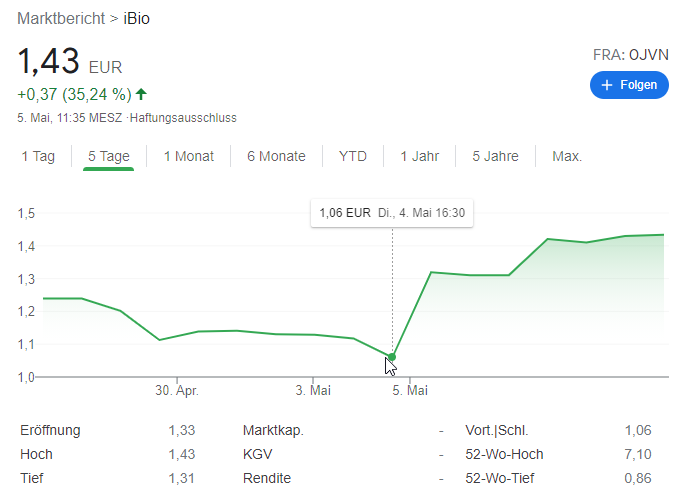
Task: Click the Vort.|Schl. value 1,06
Action: (638, 430)
